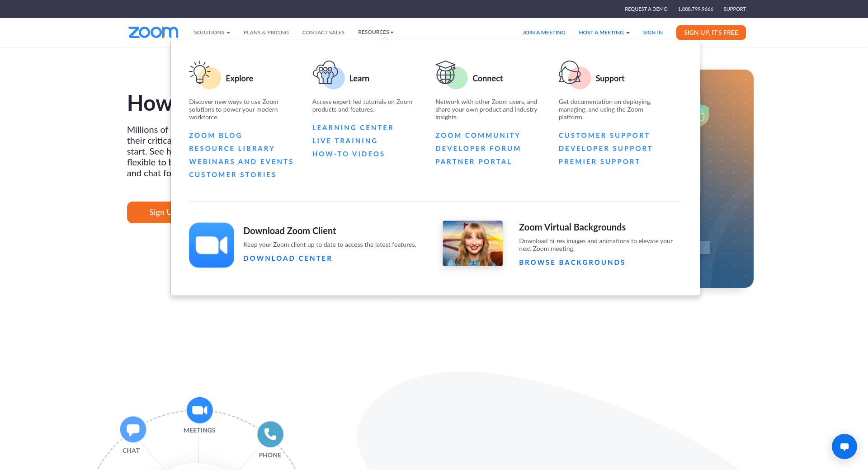Click the Zoom logo in header
Screen dimensions: 868x470
[153, 32]
